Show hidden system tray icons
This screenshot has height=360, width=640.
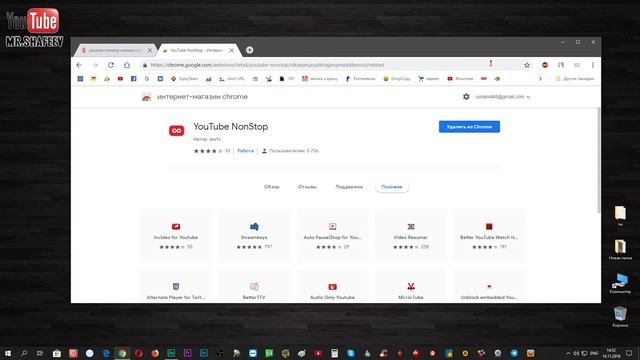pyautogui.click(x=568, y=353)
